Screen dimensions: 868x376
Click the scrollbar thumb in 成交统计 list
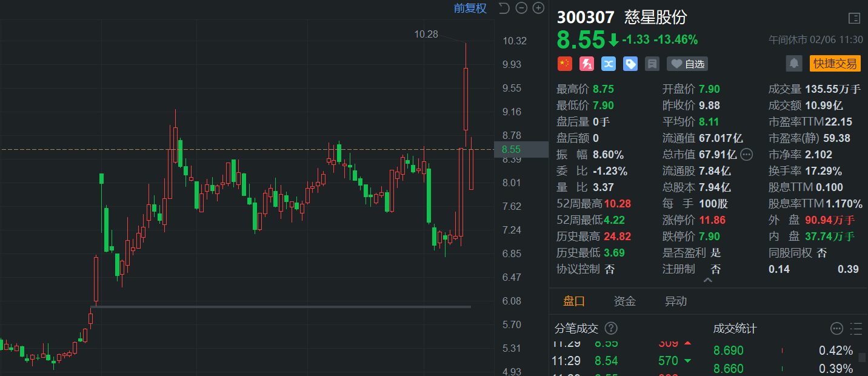click(x=862, y=357)
